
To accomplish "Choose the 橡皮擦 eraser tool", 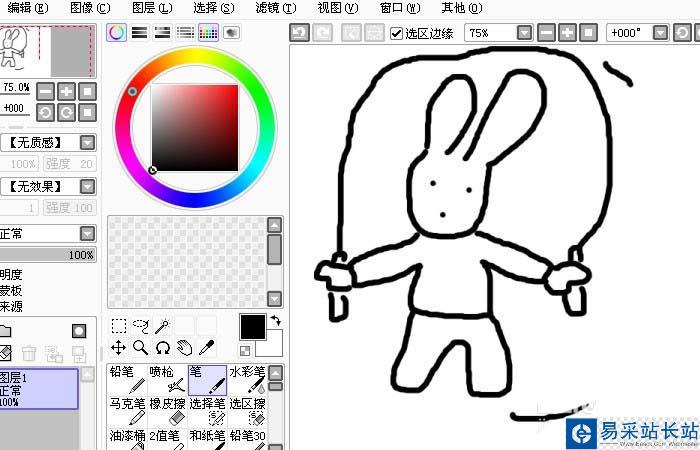I will click(167, 411).
